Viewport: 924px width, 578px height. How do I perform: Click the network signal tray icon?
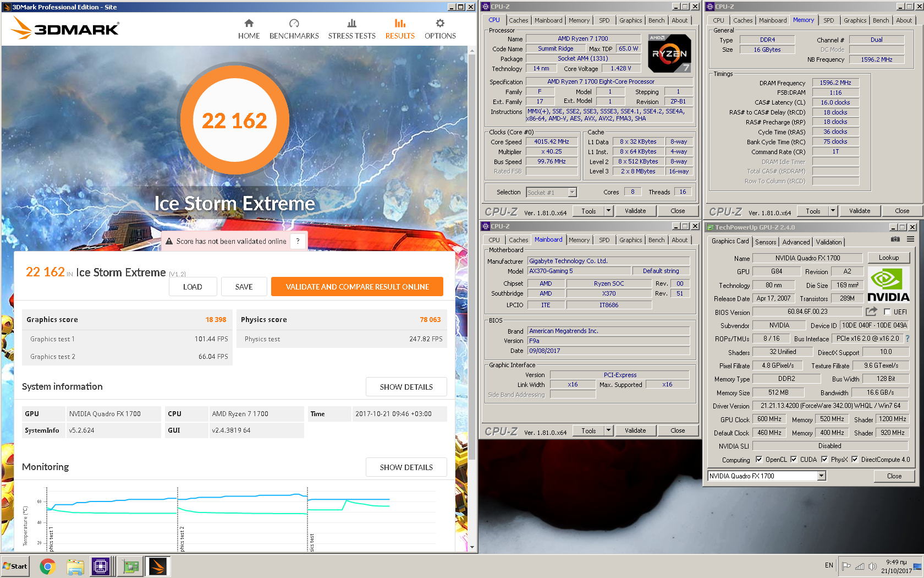click(x=859, y=566)
